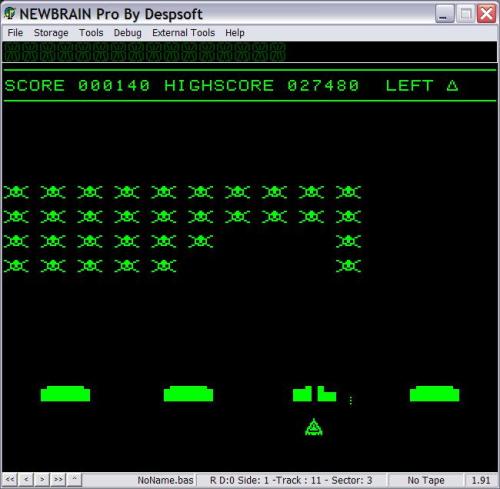Click the 'No Tape' status entry
This screenshot has height=489, width=500.
[426, 480]
